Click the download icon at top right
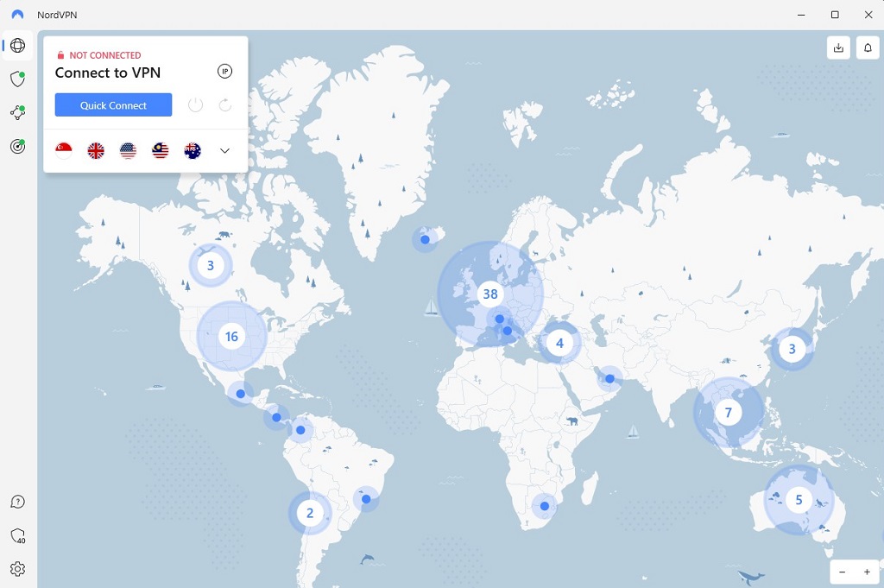This screenshot has height=588, width=884. point(838,47)
